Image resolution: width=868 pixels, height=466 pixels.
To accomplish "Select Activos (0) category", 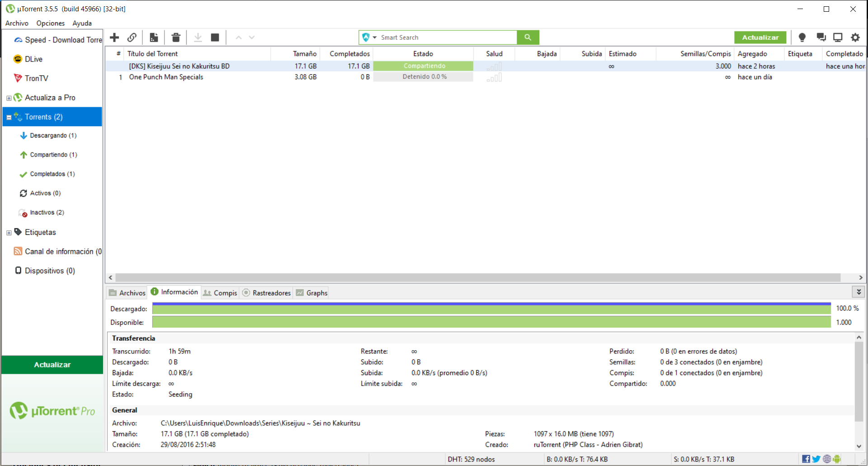I will pos(40,193).
